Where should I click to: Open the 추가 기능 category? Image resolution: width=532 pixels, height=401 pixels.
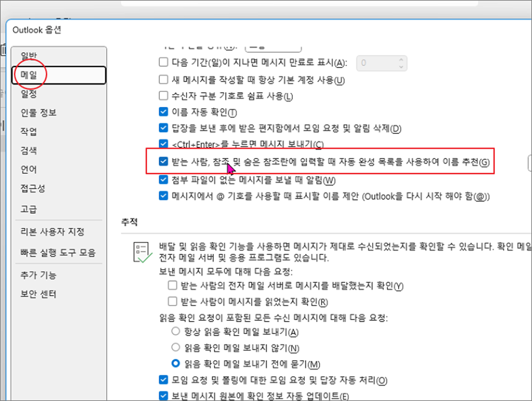coord(39,275)
